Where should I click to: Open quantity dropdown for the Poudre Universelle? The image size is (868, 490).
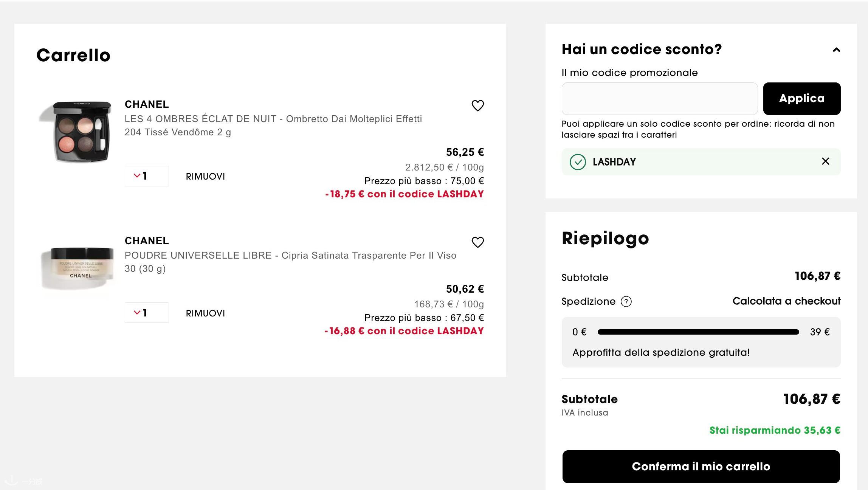point(147,313)
